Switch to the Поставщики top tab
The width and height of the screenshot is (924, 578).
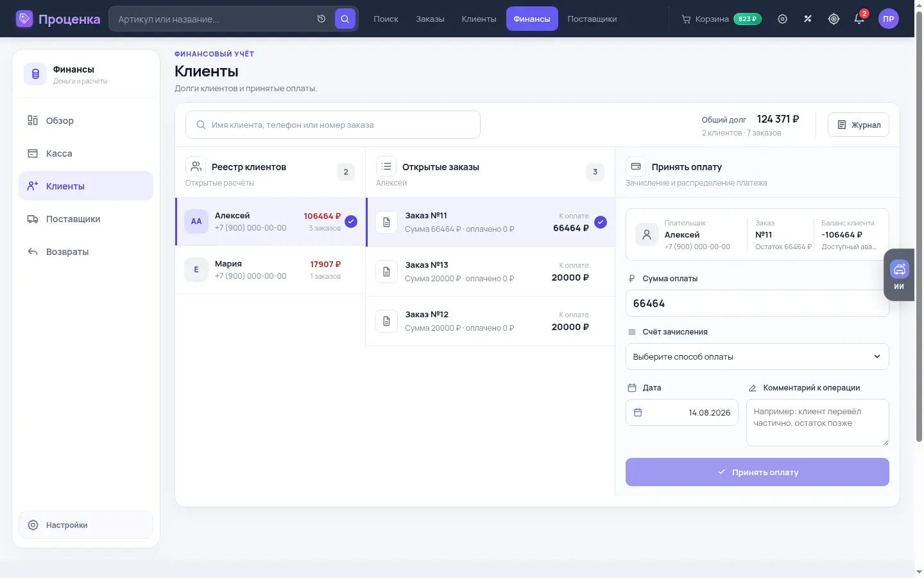coord(592,19)
